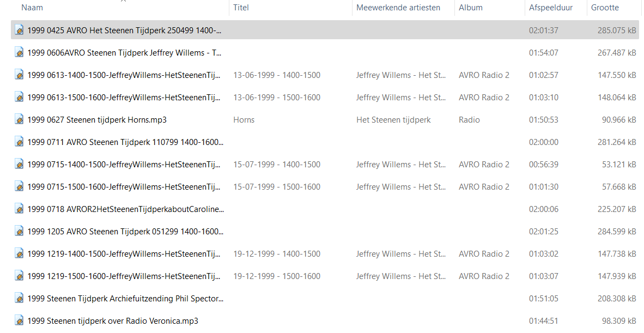Sort by Grootte column header

[x=605, y=8]
